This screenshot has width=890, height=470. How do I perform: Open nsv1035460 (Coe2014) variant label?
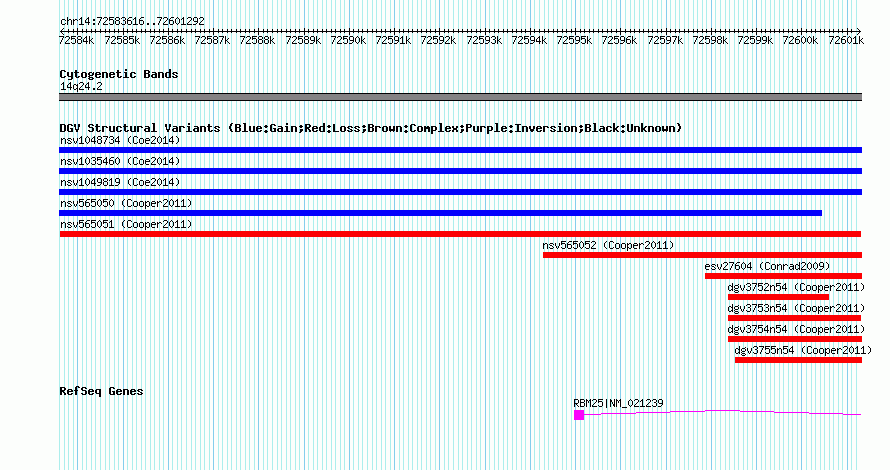click(x=120, y=161)
